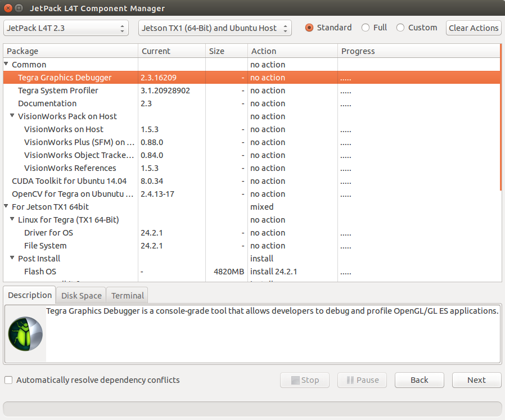Click the 'mixed' action for Jetson TX1 64bit

click(262, 207)
